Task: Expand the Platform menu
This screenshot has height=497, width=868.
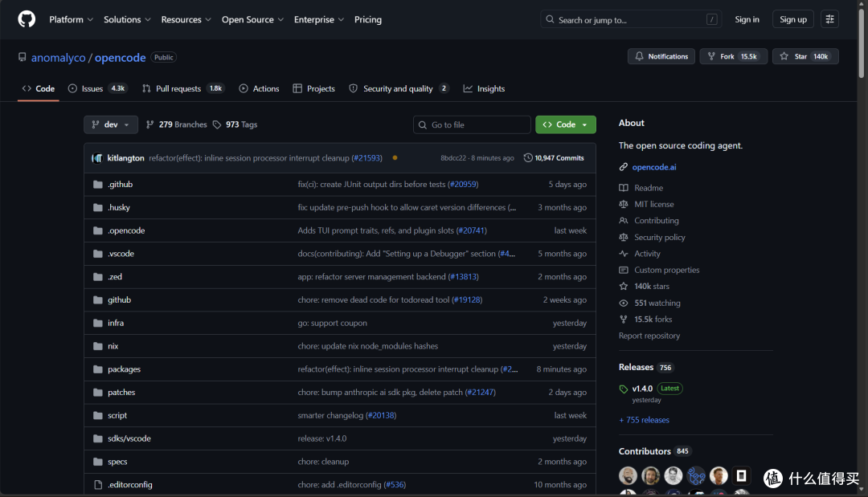Action: coord(71,19)
